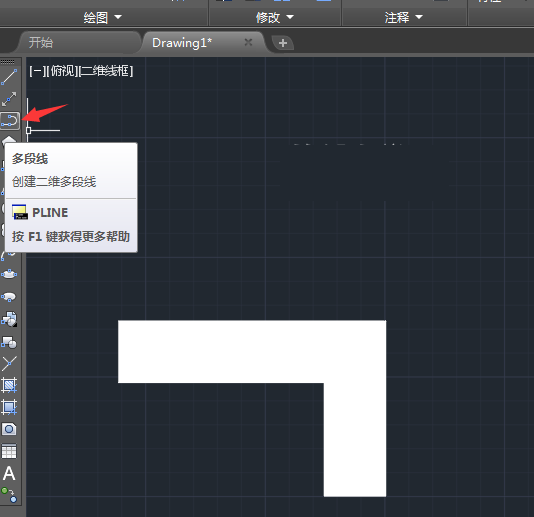Open the Hatch tool
Image resolution: width=534 pixels, height=517 pixels.
click(9, 385)
